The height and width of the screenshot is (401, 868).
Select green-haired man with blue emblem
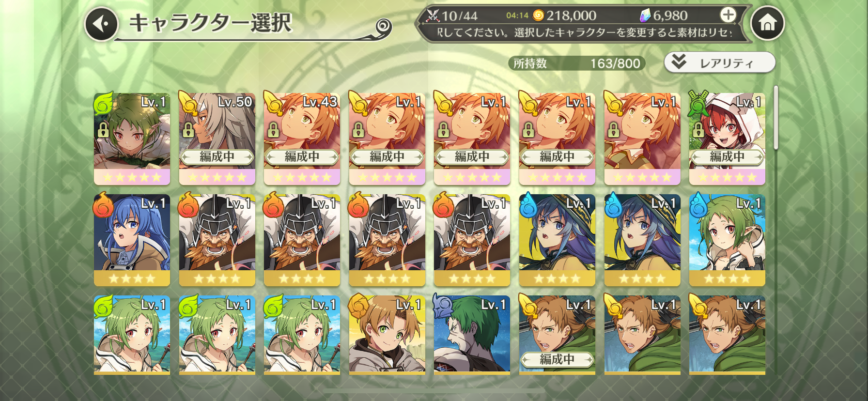(472, 335)
